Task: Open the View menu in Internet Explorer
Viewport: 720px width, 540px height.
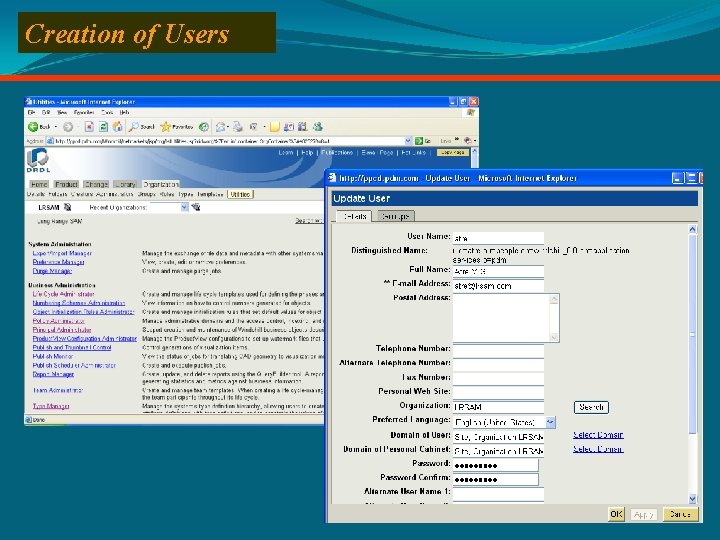Action: (x=62, y=112)
